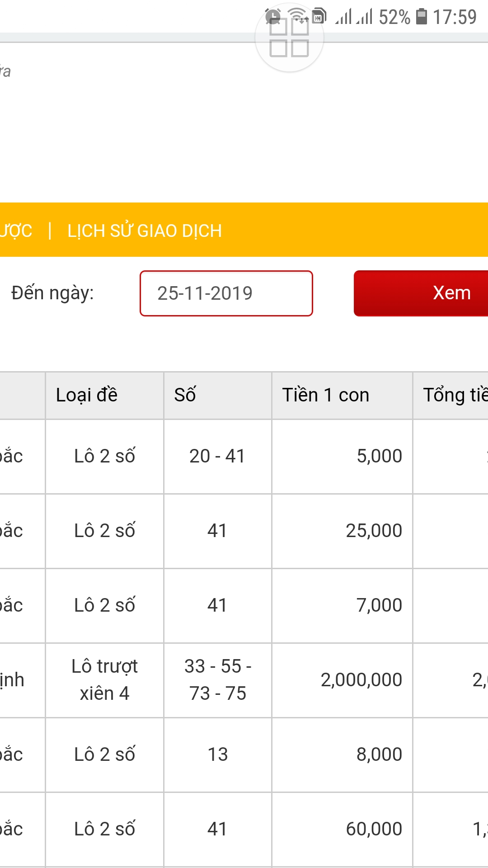Select the partially visible ƯỢC tab
Image resolution: width=488 pixels, height=868 pixels.
point(16,231)
